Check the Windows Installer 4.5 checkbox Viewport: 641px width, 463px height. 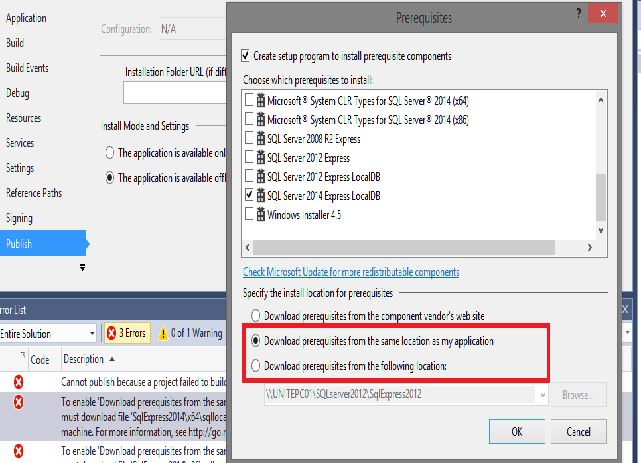click(249, 214)
